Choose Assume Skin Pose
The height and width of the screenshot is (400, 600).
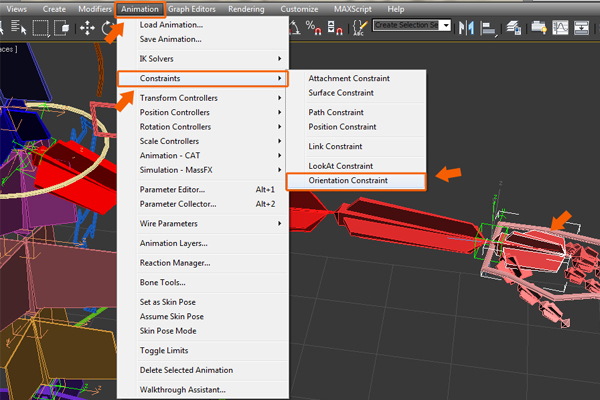(203, 317)
